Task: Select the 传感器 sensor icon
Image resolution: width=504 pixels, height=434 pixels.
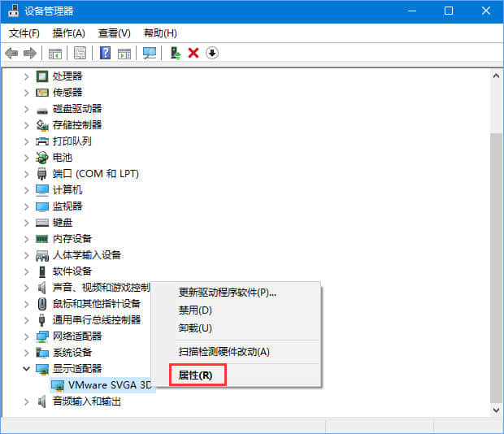Action: click(x=42, y=93)
